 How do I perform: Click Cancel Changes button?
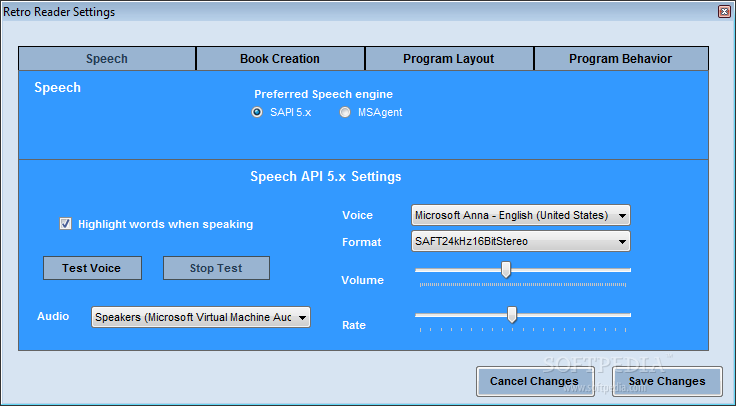[535, 381]
